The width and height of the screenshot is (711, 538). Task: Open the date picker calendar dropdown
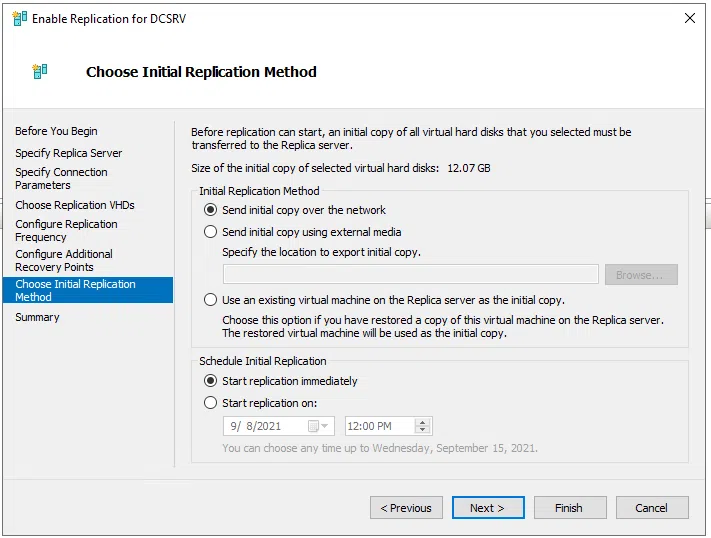coord(319,426)
